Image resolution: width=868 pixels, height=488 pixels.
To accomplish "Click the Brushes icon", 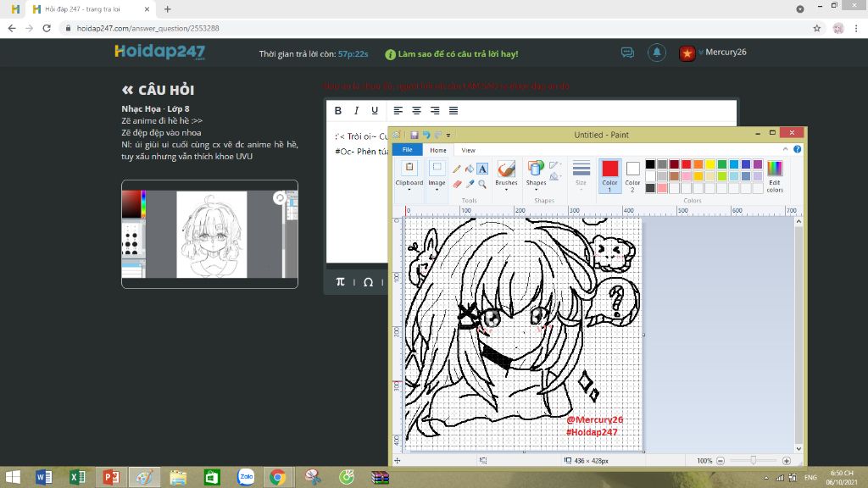I will pos(506,169).
